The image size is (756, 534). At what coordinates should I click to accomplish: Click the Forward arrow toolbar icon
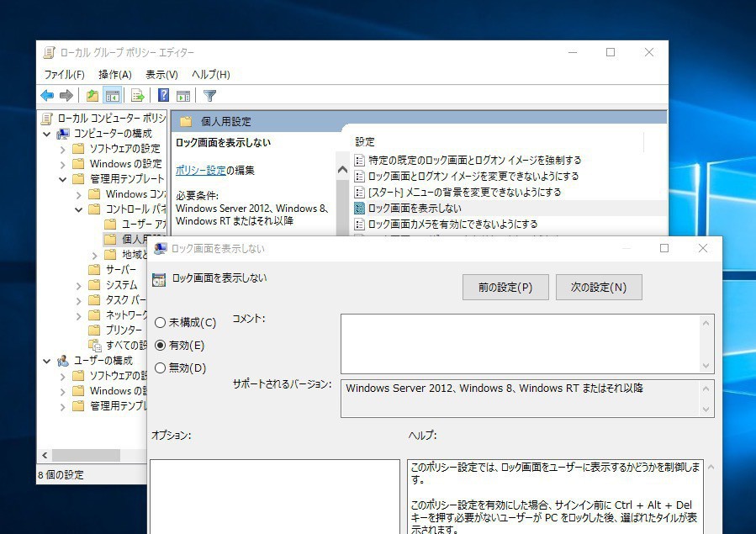coord(66,96)
